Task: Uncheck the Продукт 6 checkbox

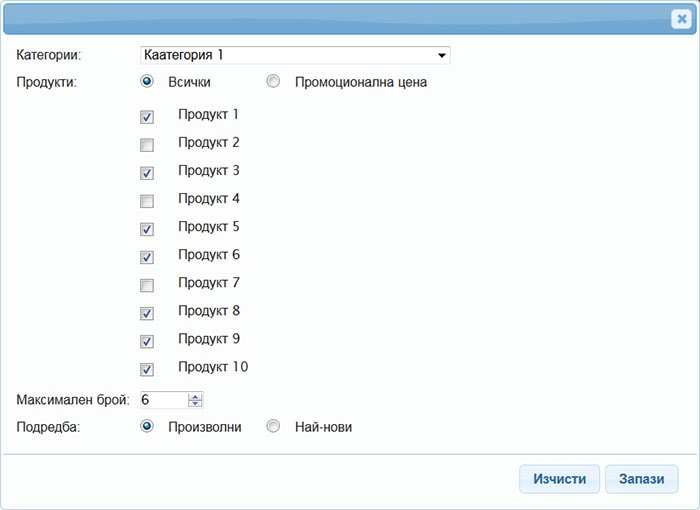Action: (147, 257)
